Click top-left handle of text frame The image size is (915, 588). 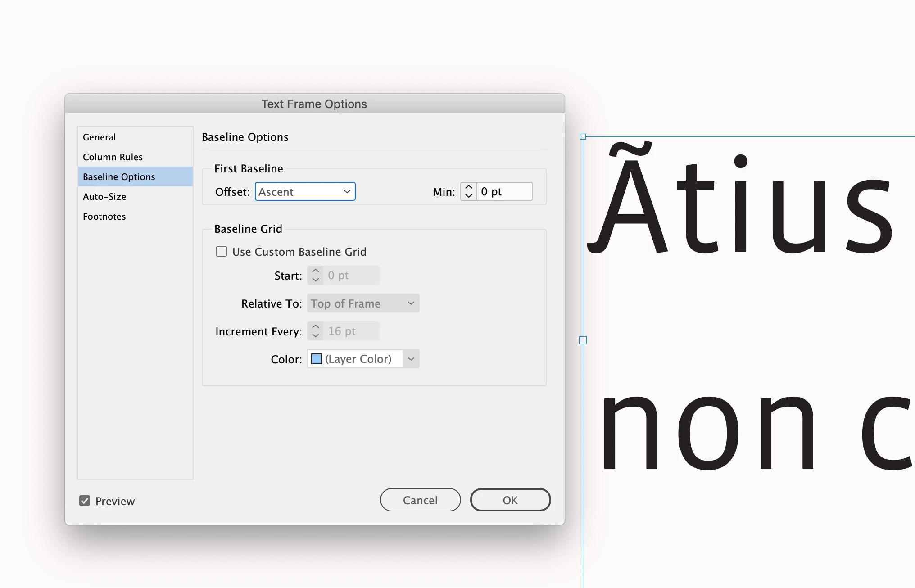(x=583, y=136)
